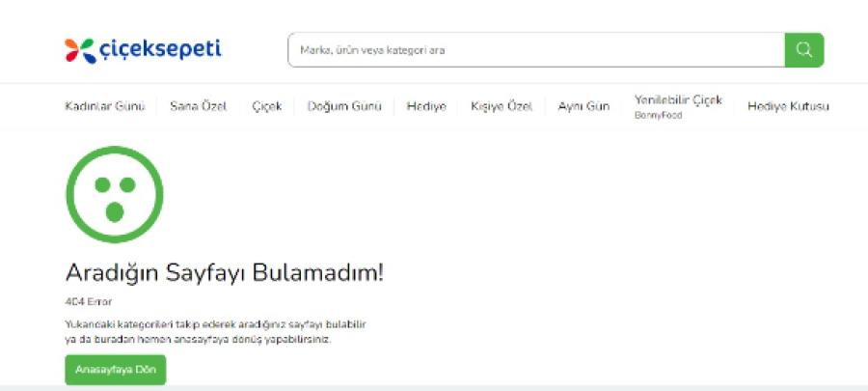Click the Yenilebilir Çiçek menu item
The width and height of the screenshot is (868, 391).
677,100
